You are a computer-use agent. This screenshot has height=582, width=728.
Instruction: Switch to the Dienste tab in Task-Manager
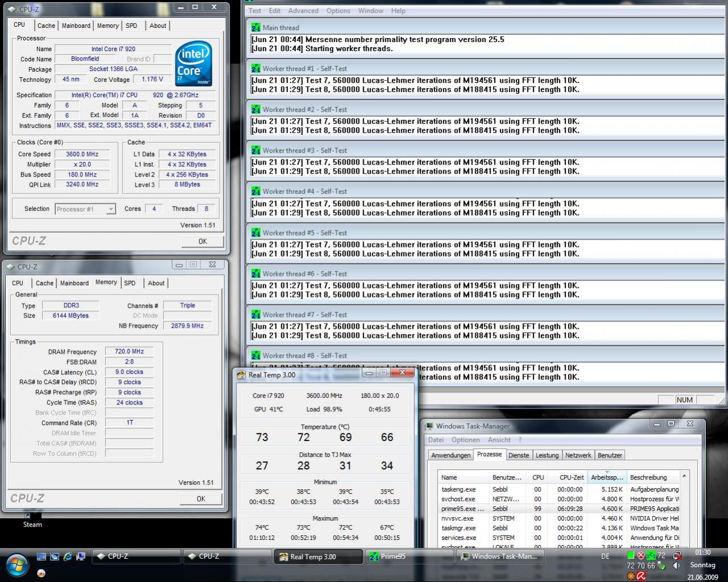point(519,455)
